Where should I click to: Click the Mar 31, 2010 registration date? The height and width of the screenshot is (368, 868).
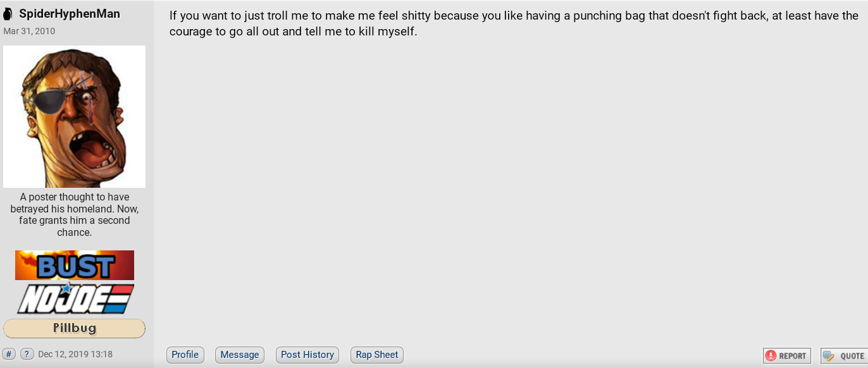pyautogui.click(x=29, y=31)
